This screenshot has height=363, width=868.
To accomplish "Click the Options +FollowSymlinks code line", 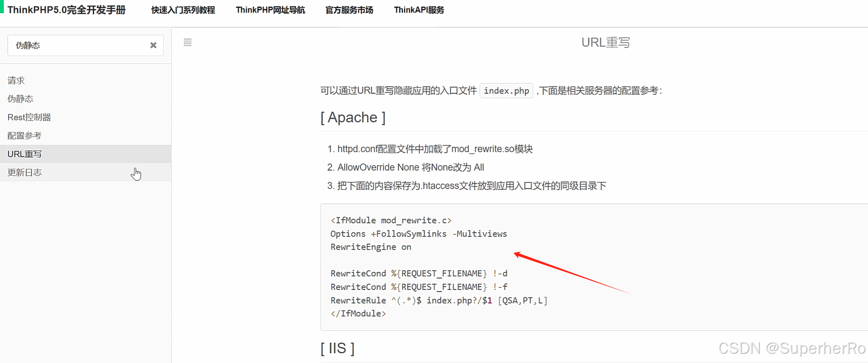I will (x=418, y=234).
